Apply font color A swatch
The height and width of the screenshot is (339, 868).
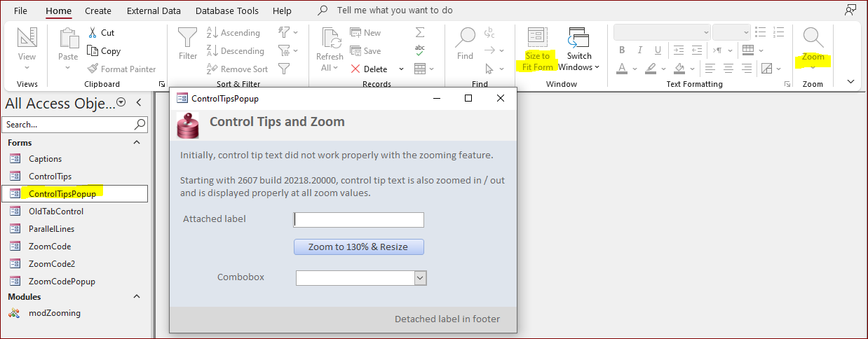click(x=622, y=69)
